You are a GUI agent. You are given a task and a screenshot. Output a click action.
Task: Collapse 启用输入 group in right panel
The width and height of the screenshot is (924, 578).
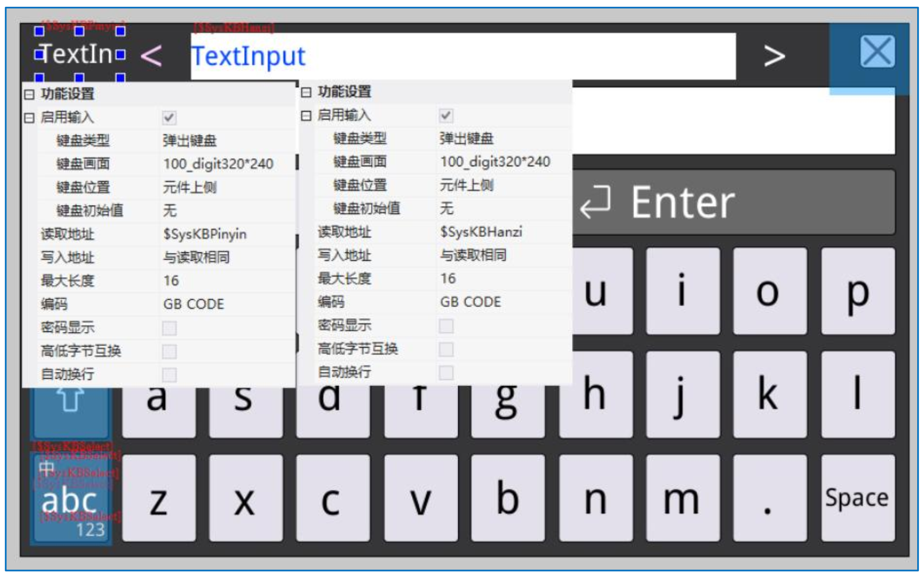tap(306, 114)
